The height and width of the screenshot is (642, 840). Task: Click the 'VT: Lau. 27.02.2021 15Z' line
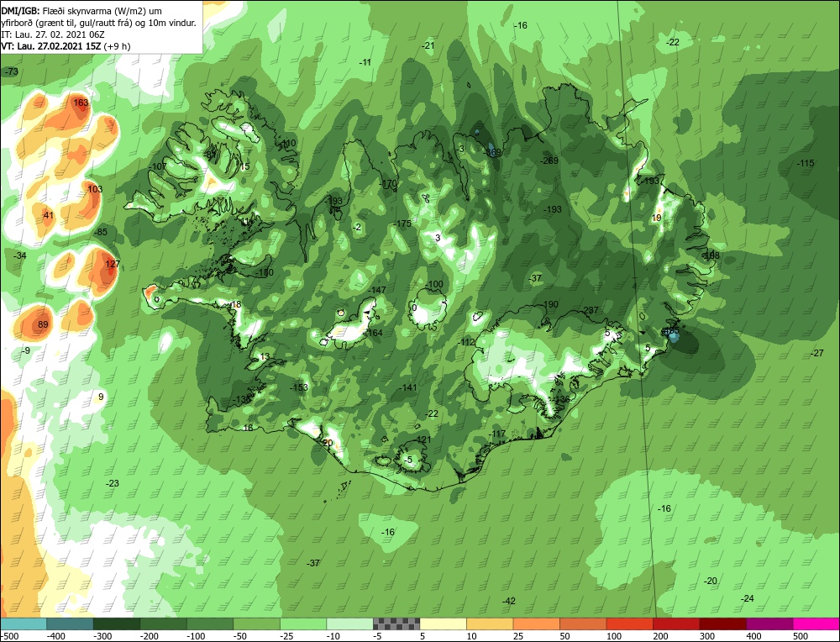click(x=66, y=46)
